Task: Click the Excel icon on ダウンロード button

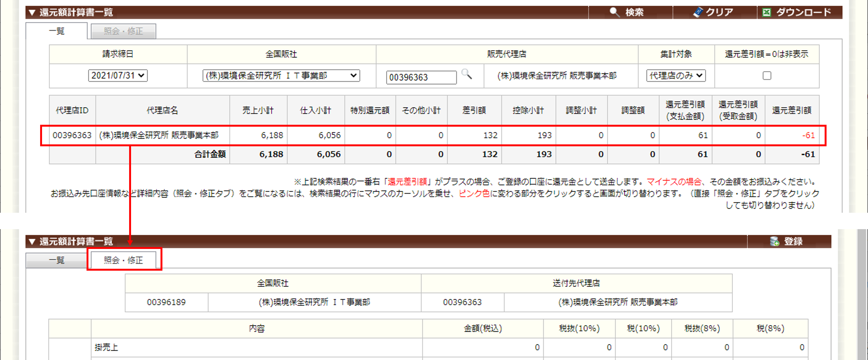Action: coord(767,13)
